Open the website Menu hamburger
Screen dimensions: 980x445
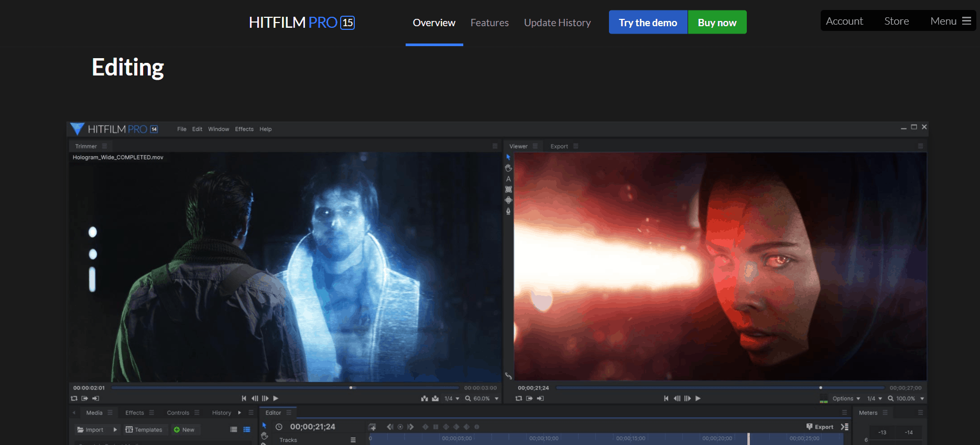(x=951, y=21)
